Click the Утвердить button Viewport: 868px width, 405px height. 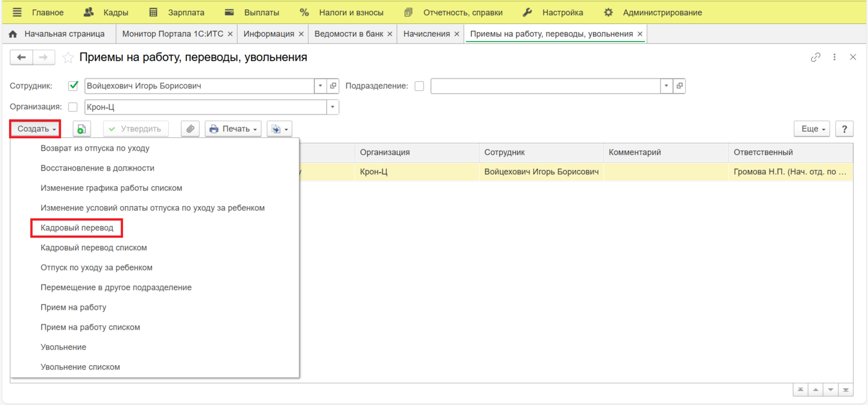pos(136,129)
